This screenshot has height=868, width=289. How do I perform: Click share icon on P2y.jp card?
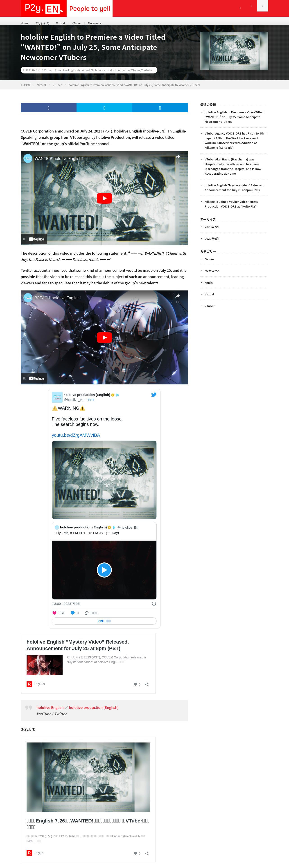147,854
